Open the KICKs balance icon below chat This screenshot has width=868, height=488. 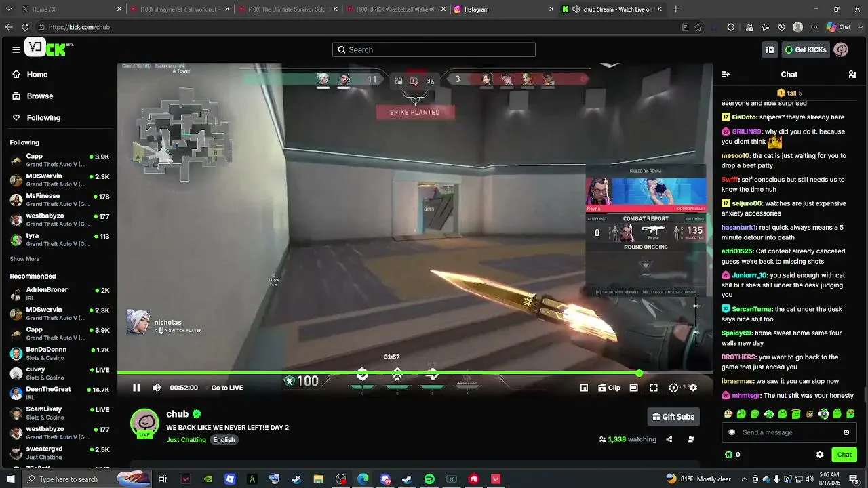point(728,455)
